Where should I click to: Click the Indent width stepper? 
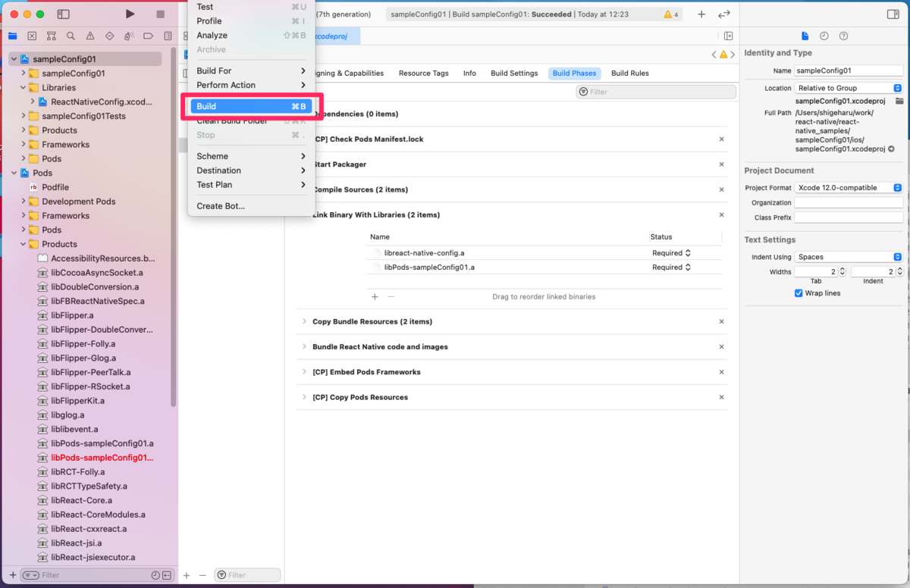pyautogui.click(x=900, y=271)
